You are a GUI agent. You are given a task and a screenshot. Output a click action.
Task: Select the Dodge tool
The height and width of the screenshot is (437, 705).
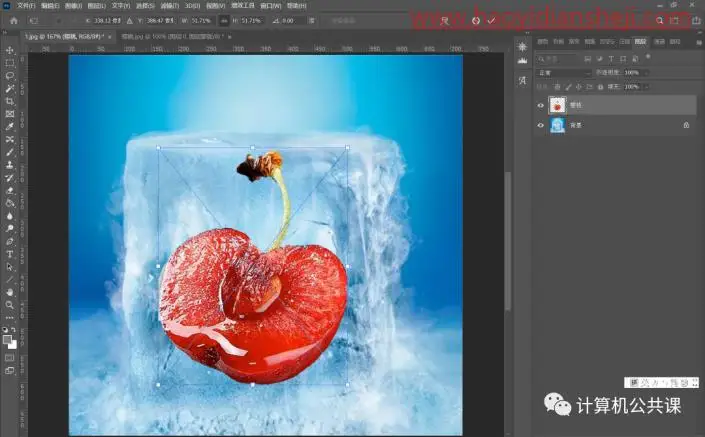coord(9,228)
